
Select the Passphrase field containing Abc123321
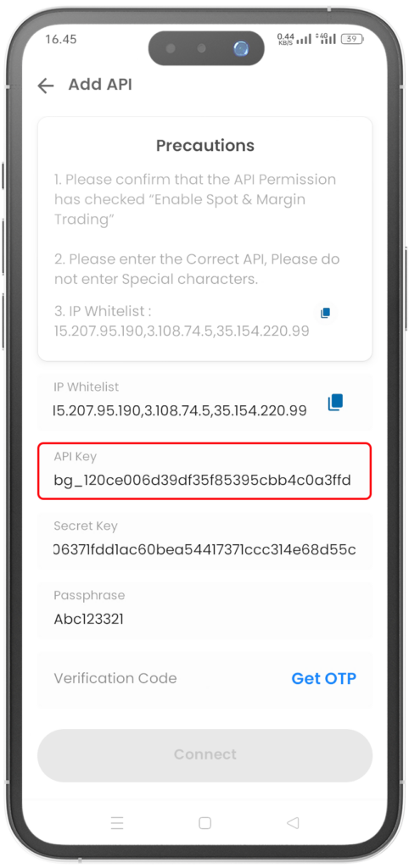click(x=204, y=609)
